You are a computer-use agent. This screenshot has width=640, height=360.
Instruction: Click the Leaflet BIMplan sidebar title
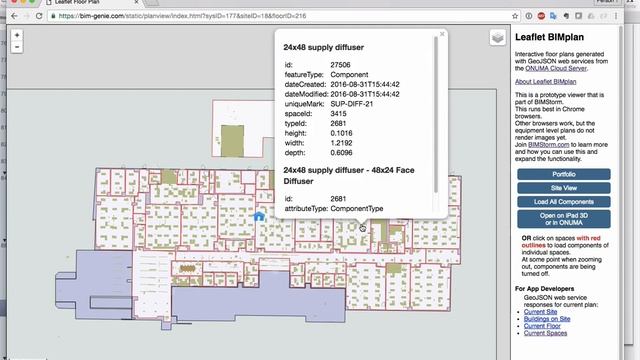pos(549,37)
